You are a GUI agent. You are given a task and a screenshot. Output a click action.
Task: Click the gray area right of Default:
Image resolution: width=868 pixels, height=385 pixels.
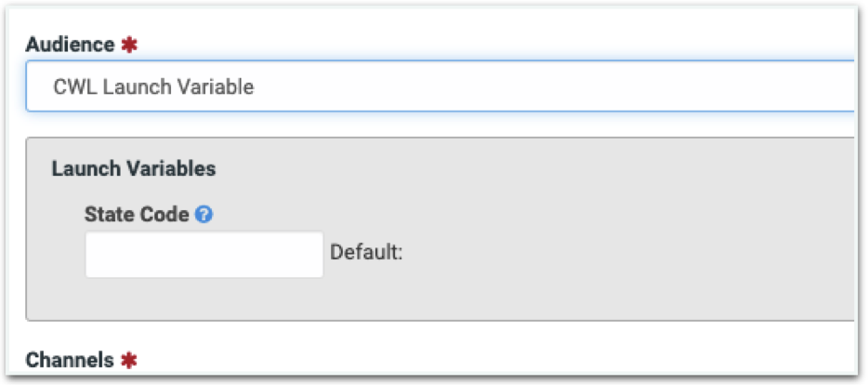coord(609,254)
